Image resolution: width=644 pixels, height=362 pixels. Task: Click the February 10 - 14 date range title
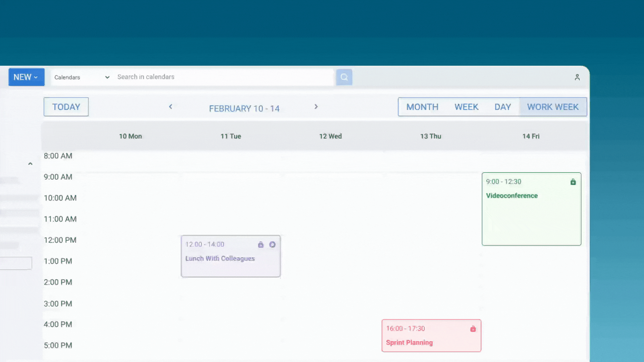(244, 109)
